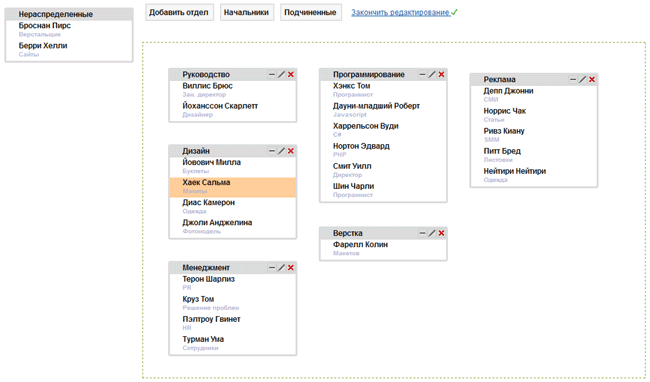Collapse the Верстка department panel
The width and height of the screenshot is (650, 382).
[422, 233]
